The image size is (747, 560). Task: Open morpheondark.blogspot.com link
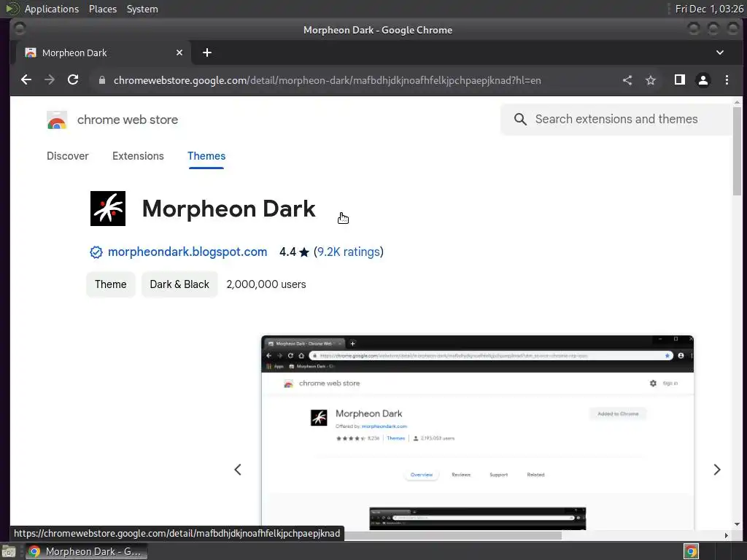click(x=187, y=252)
